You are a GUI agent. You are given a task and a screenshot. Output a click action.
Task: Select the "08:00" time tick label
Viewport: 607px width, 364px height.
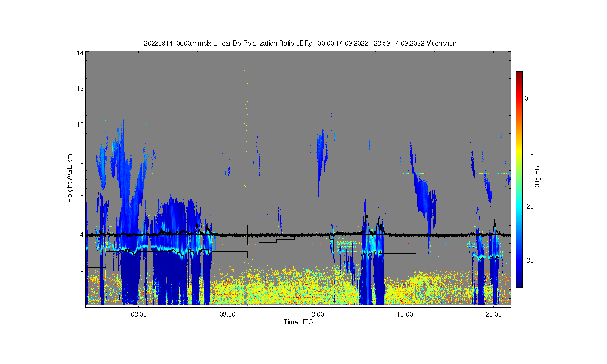[x=227, y=314]
